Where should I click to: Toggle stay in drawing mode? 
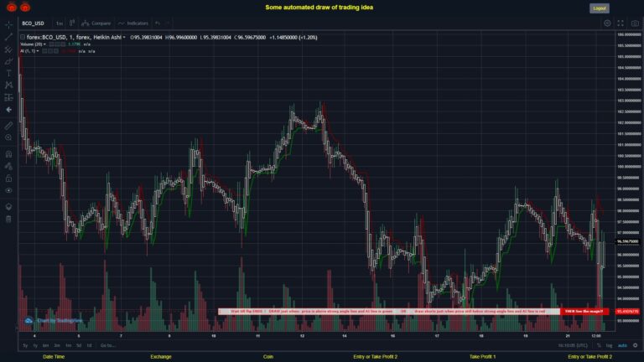pos(8,166)
